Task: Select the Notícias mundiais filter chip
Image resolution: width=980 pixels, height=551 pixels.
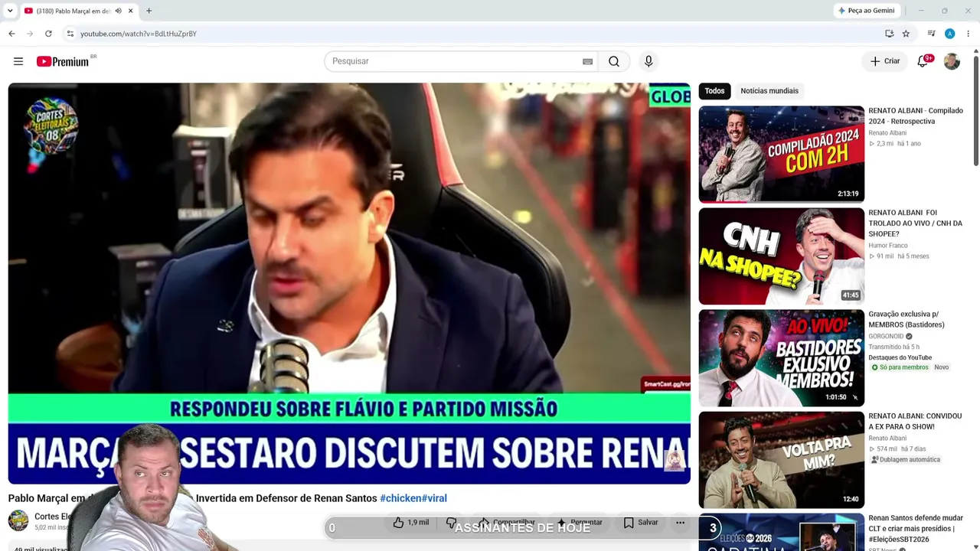Action: (769, 91)
